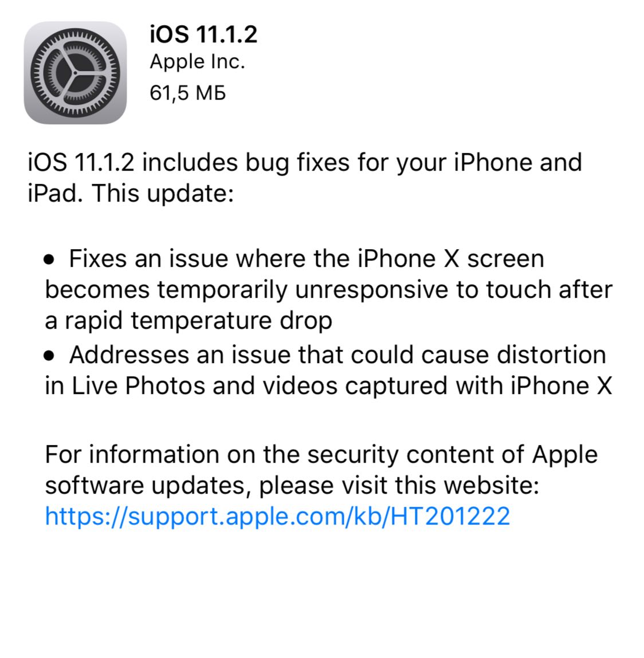
Task: Click the 61,5 МБ update size text
Action: pyautogui.click(x=188, y=93)
